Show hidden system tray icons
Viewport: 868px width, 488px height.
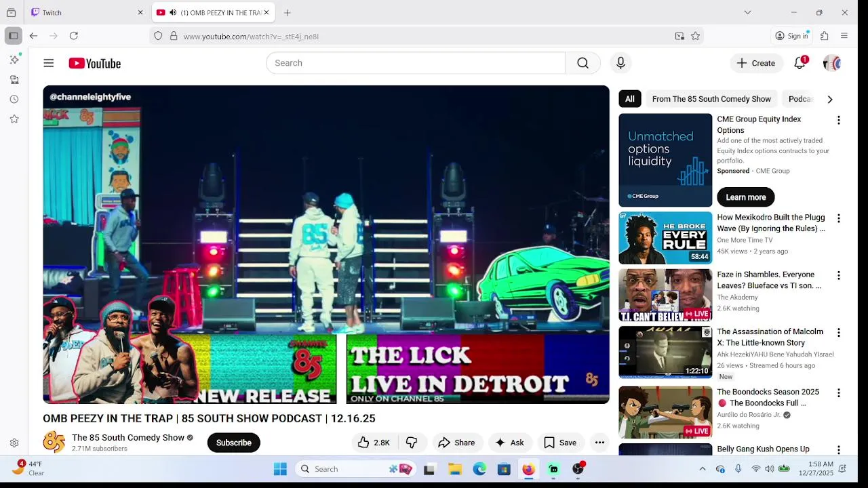point(703,469)
